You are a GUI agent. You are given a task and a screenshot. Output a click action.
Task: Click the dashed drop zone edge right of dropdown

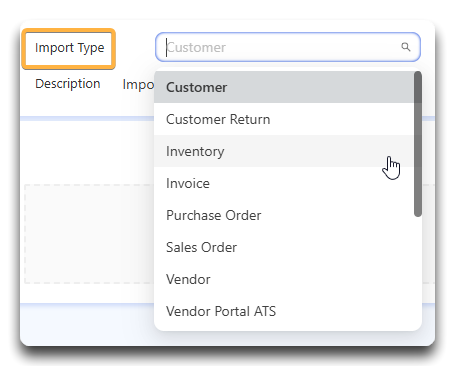(428, 234)
